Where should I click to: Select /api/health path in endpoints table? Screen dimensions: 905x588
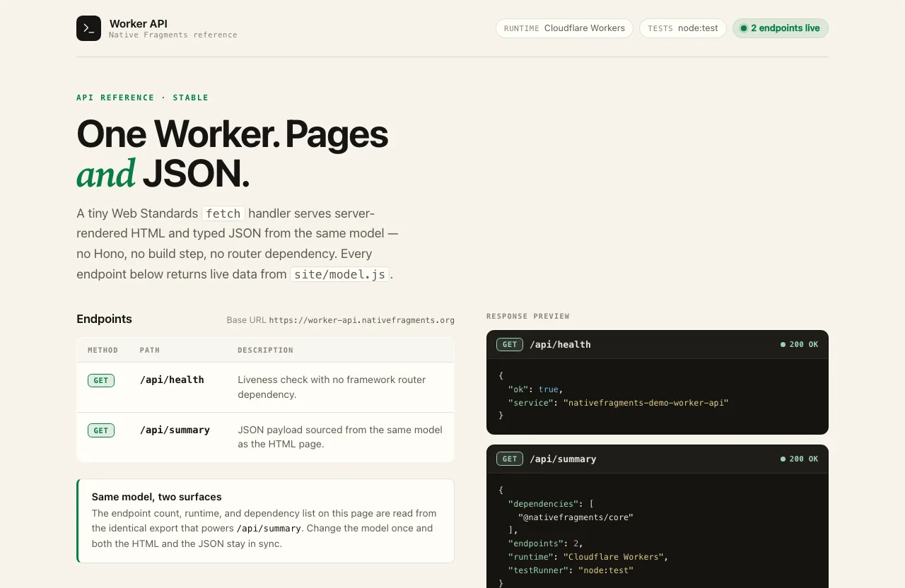tap(172, 380)
